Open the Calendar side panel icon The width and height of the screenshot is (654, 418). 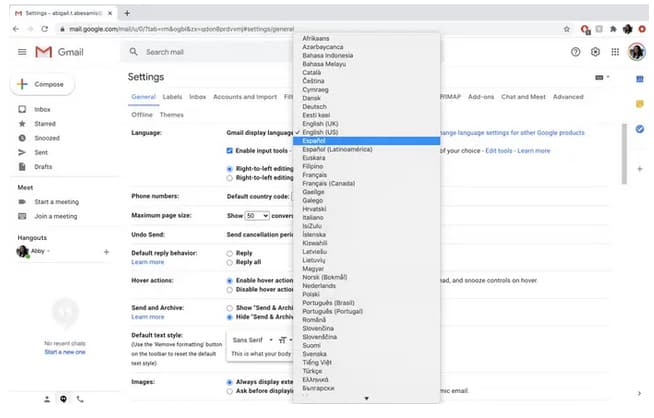click(639, 79)
